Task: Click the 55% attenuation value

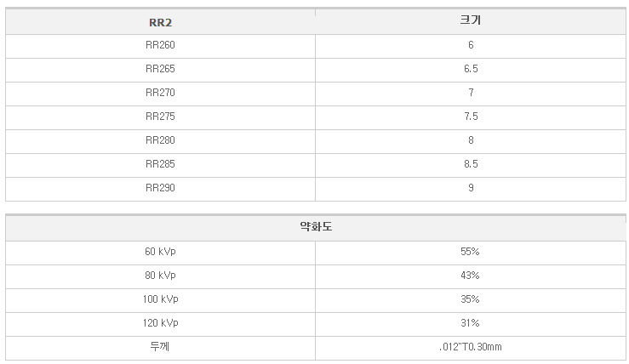Action: point(470,252)
